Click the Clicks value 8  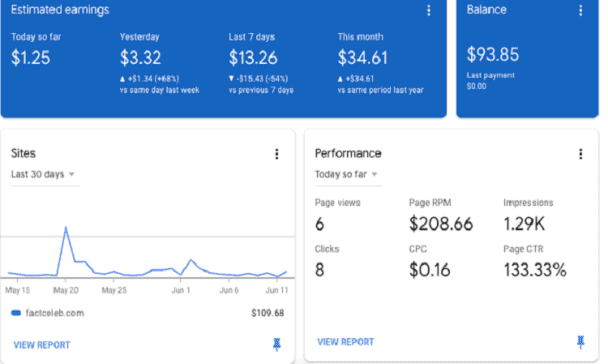click(320, 270)
